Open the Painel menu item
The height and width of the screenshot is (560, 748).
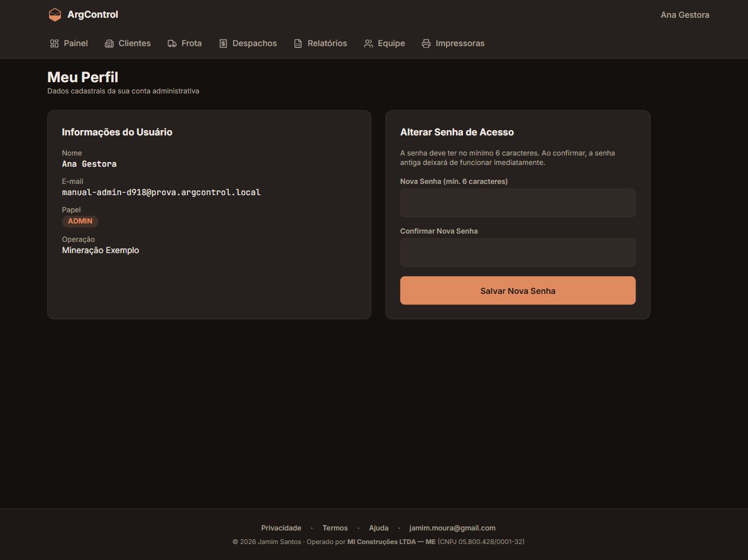coord(69,44)
